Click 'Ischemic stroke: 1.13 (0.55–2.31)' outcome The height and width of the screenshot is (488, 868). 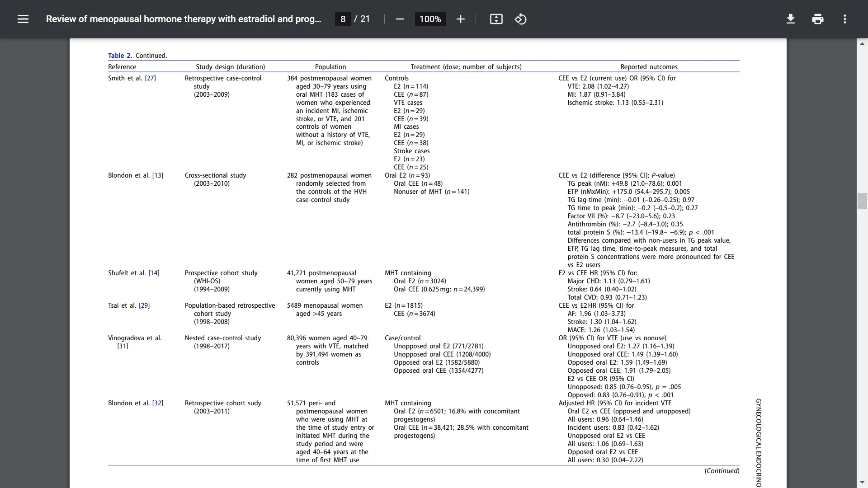coord(615,103)
